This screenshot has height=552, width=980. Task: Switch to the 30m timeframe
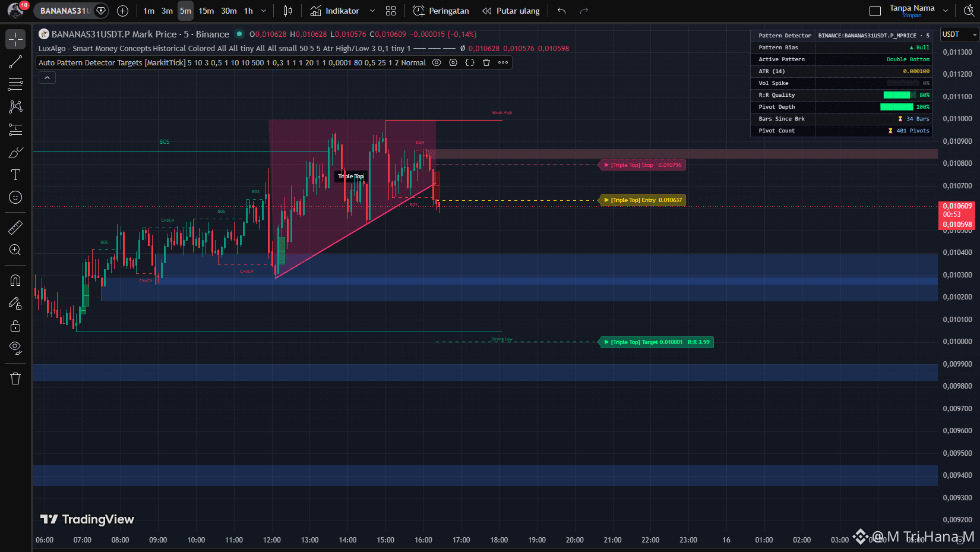tap(229, 11)
